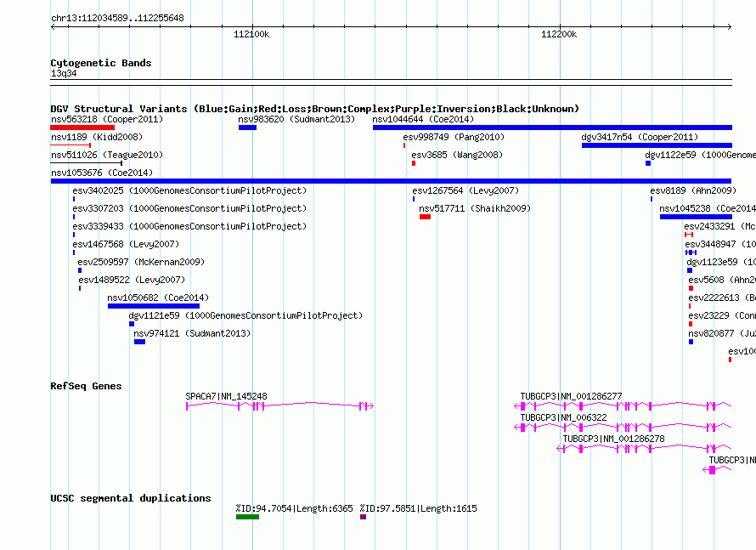Select the purple segmental duplication block
The width and height of the screenshot is (756, 550).
tap(363, 517)
